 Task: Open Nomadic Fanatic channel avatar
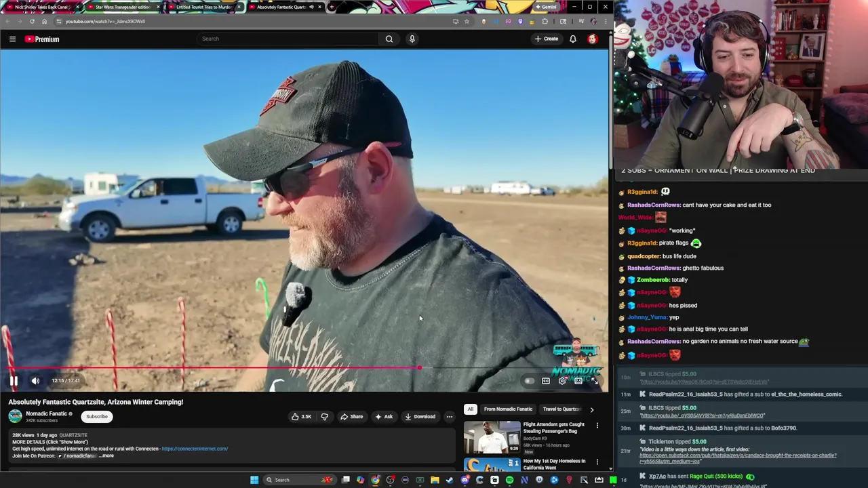pos(15,416)
